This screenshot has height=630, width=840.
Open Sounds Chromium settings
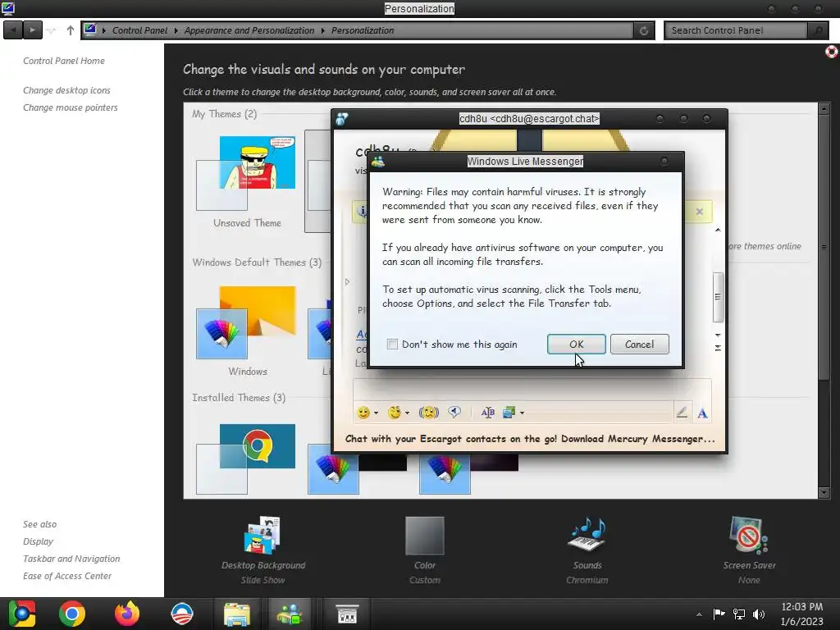587,550
